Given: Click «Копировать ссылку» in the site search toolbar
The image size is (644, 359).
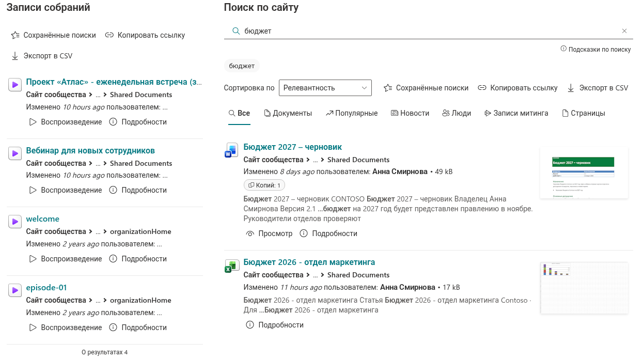Looking at the screenshot, I should tap(517, 88).
